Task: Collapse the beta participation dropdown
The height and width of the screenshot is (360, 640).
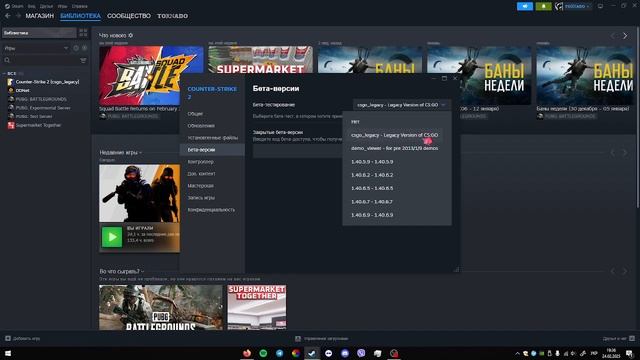Action: [x=402, y=105]
